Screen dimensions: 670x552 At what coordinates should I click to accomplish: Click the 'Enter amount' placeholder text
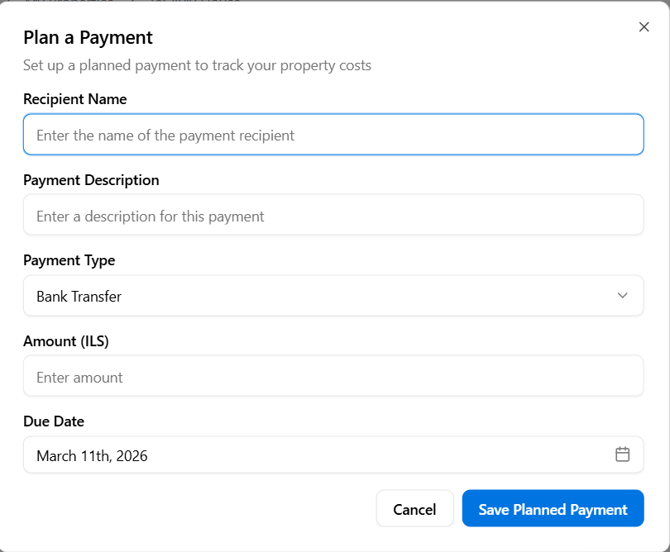point(80,378)
